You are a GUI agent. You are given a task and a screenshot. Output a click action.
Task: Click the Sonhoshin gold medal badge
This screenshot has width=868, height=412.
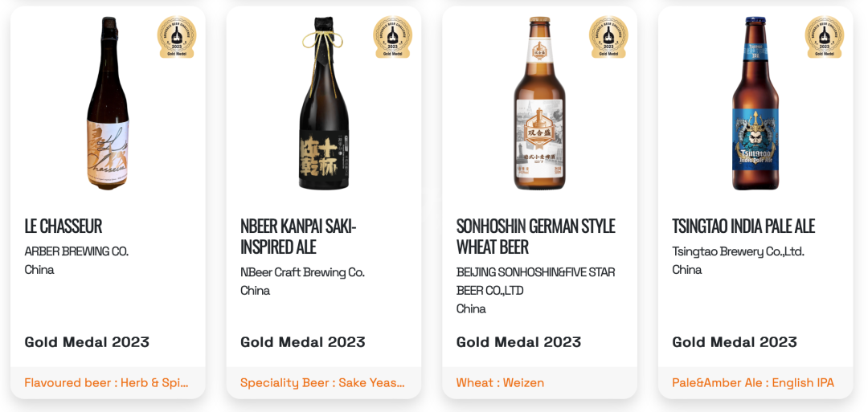(x=608, y=36)
